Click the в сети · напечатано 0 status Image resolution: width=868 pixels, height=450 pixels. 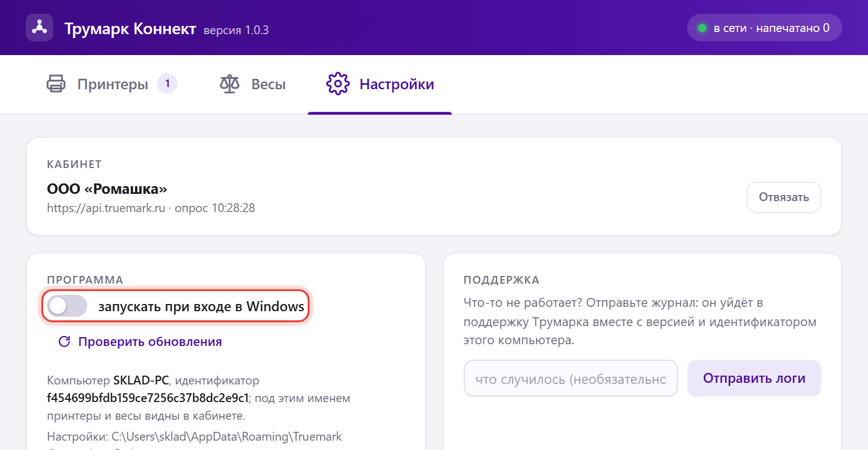764,28
